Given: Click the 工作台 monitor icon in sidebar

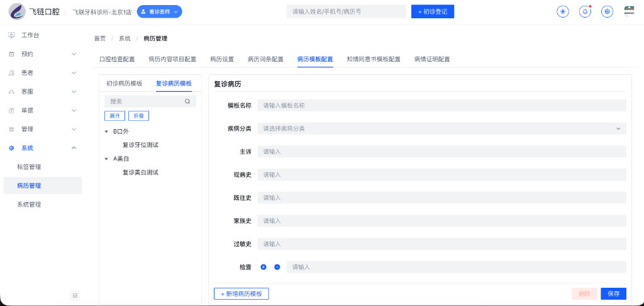Looking at the screenshot, I should click(11, 35).
